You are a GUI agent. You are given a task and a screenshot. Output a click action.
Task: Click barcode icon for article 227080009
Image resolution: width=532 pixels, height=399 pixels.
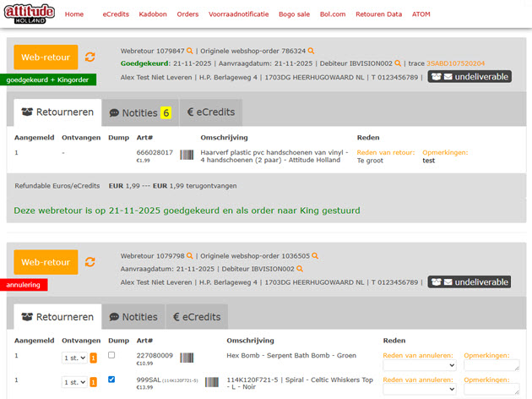pos(185,358)
